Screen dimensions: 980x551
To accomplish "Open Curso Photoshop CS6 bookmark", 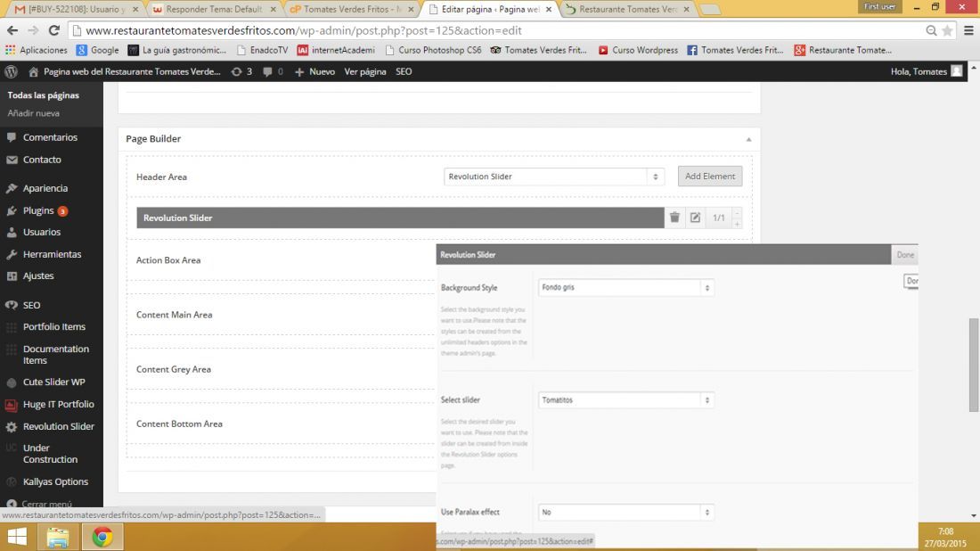I will (x=433, y=50).
